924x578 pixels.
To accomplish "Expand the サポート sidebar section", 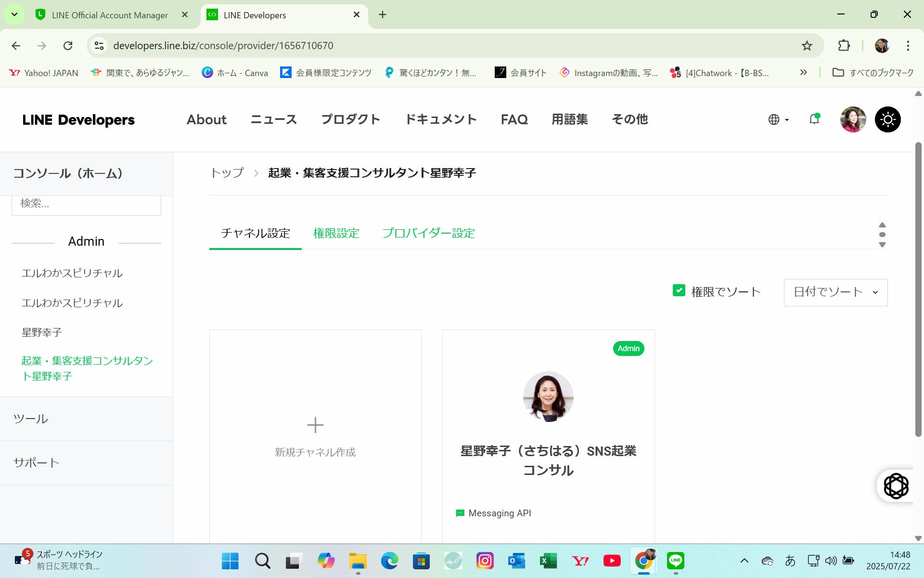I will 86,463.
